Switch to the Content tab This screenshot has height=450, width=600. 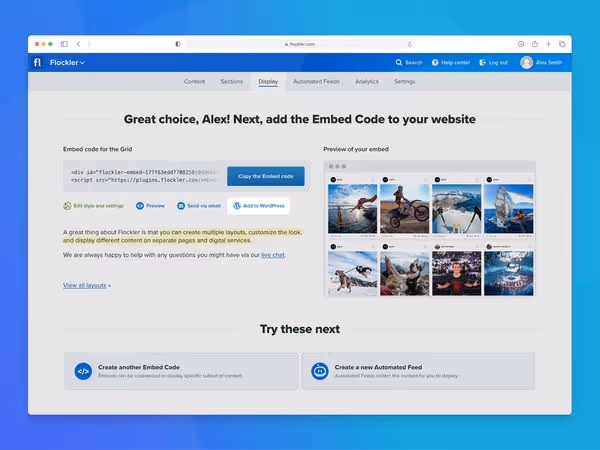pyautogui.click(x=194, y=82)
